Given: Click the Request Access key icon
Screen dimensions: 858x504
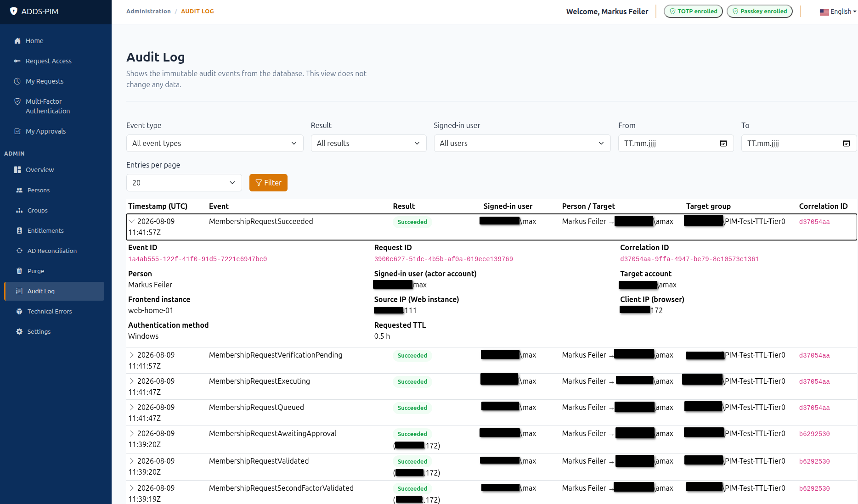Looking at the screenshot, I should click(17, 61).
